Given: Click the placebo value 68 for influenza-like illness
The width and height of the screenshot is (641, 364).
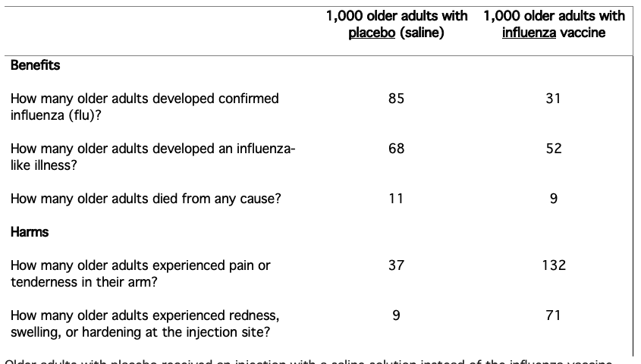Looking at the screenshot, I should tap(396, 149).
